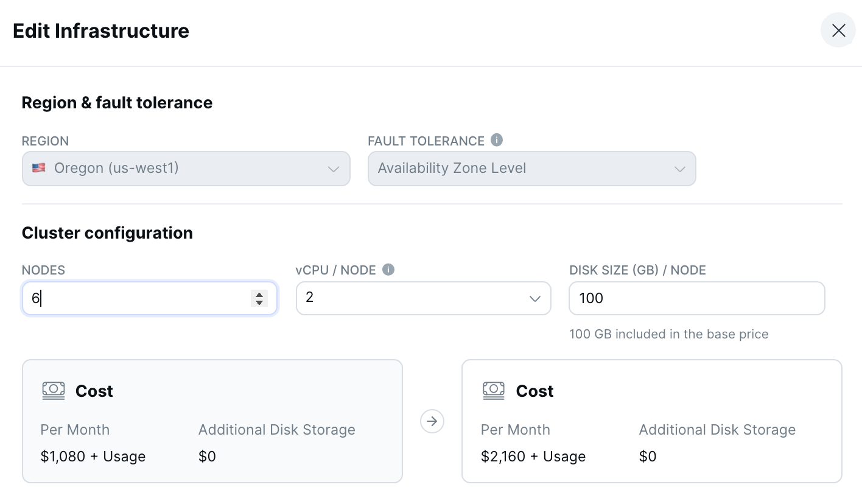The height and width of the screenshot is (504, 862).
Task: Click the chevron on the Region selector
Action: [x=334, y=169]
